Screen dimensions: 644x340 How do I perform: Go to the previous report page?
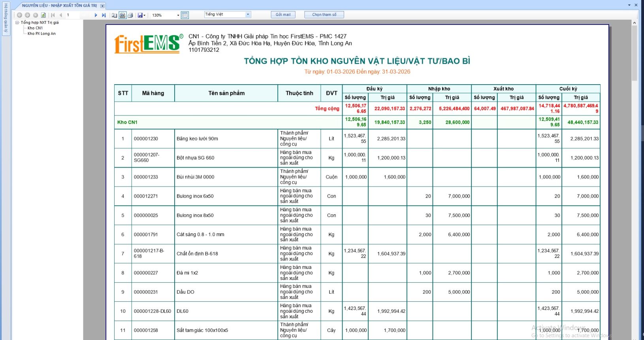coord(61,15)
